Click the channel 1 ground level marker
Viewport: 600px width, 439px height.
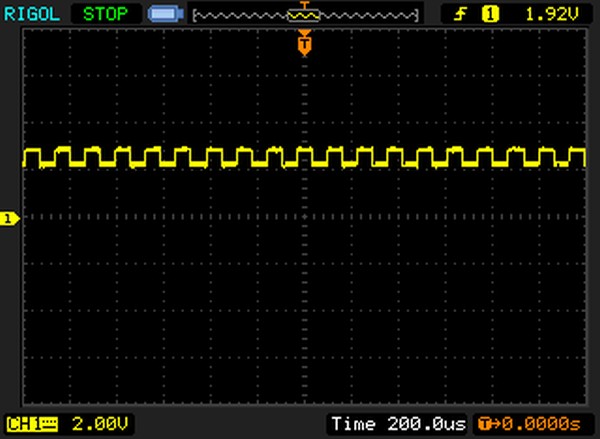(x=10, y=218)
